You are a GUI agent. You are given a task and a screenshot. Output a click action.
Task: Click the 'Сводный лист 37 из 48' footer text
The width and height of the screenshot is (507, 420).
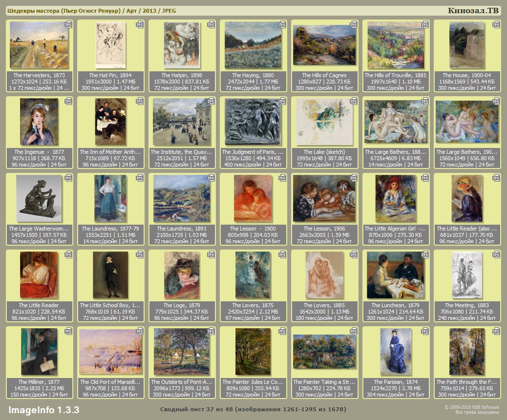pos(195,409)
